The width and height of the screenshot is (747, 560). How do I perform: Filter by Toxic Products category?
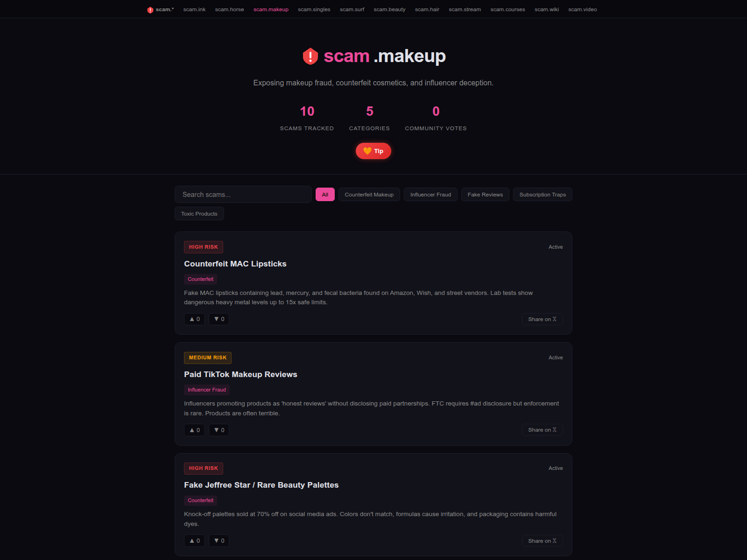[199, 214]
